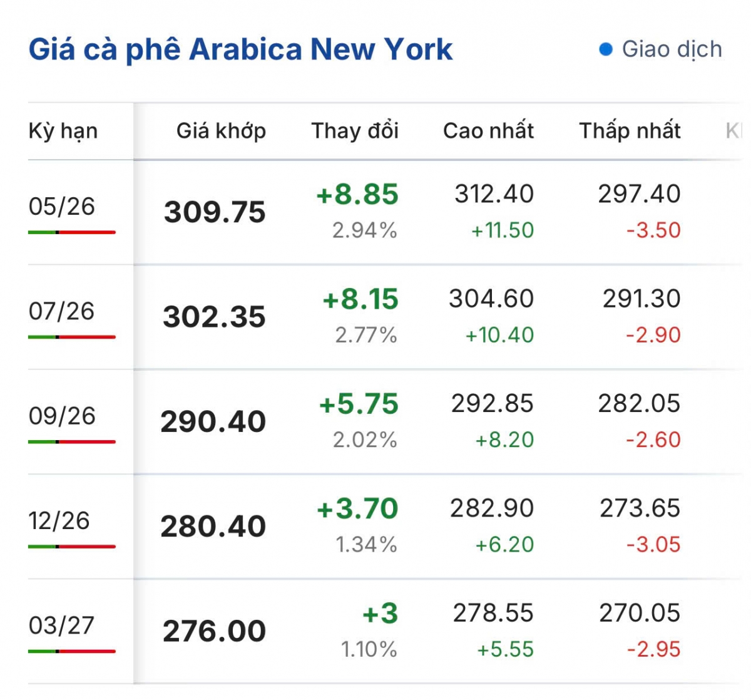Select the 07/26 futures contract
The width and height of the screenshot is (751, 700).
[x=61, y=312]
